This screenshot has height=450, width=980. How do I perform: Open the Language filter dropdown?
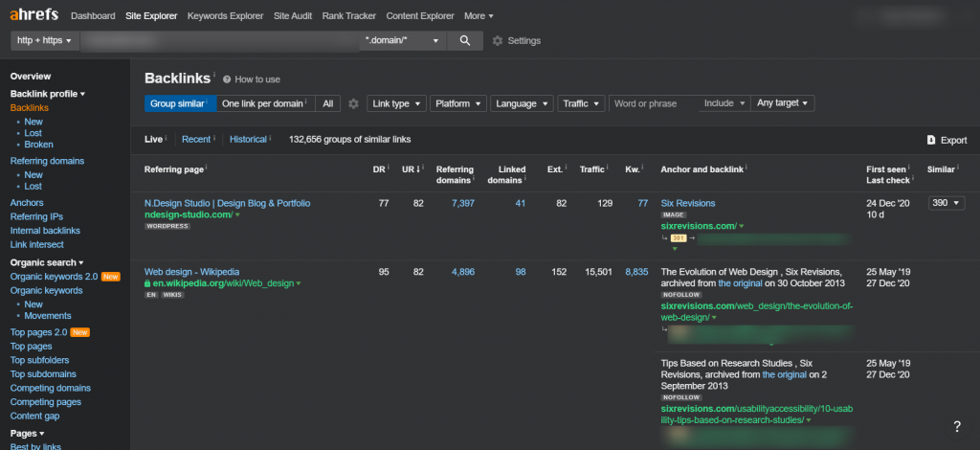[522, 103]
